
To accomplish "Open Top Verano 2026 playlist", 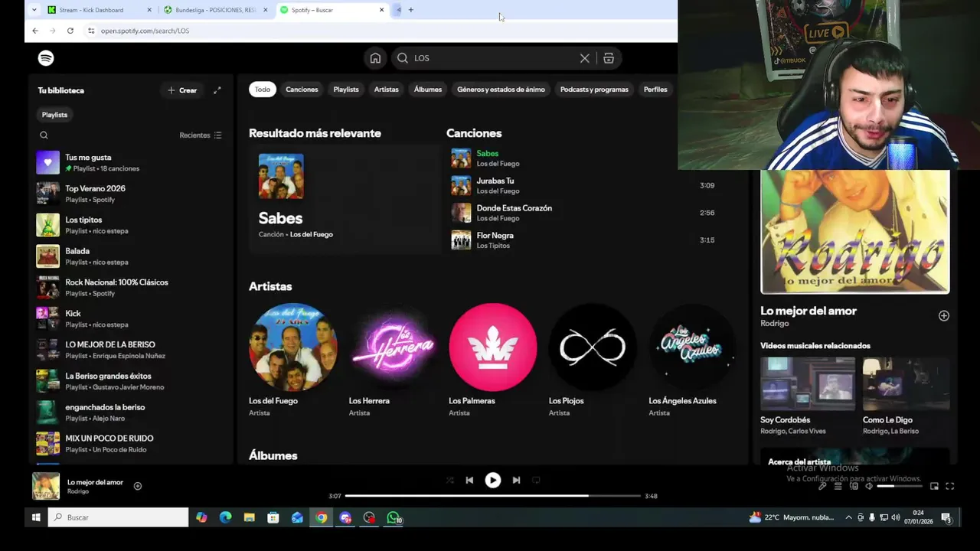I will coord(130,194).
